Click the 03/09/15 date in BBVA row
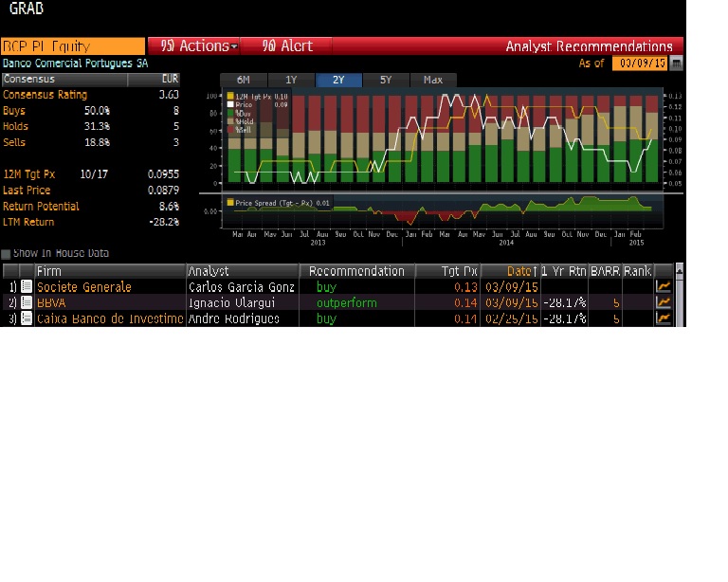Image resolution: width=728 pixels, height=582 pixels. tap(511, 302)
